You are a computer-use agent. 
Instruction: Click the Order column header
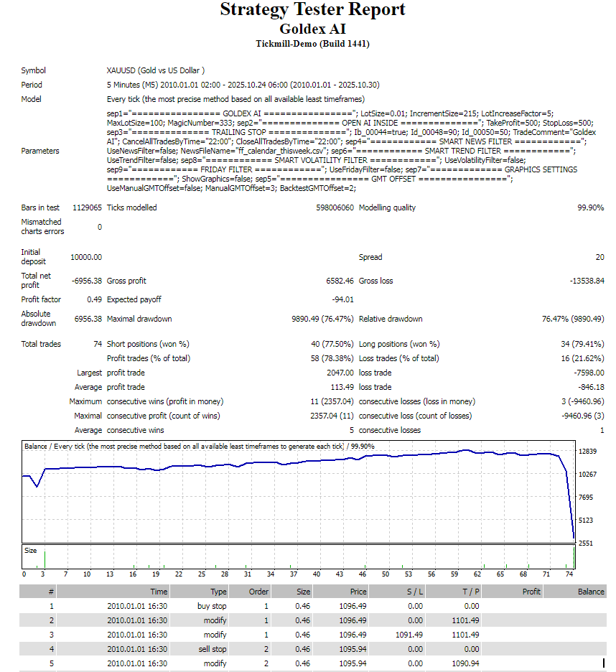click(x=258, y=592)
